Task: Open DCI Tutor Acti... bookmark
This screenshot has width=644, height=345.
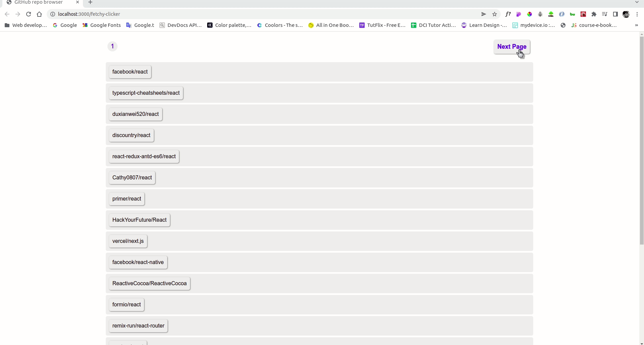Action: click(x=433, y=25)
